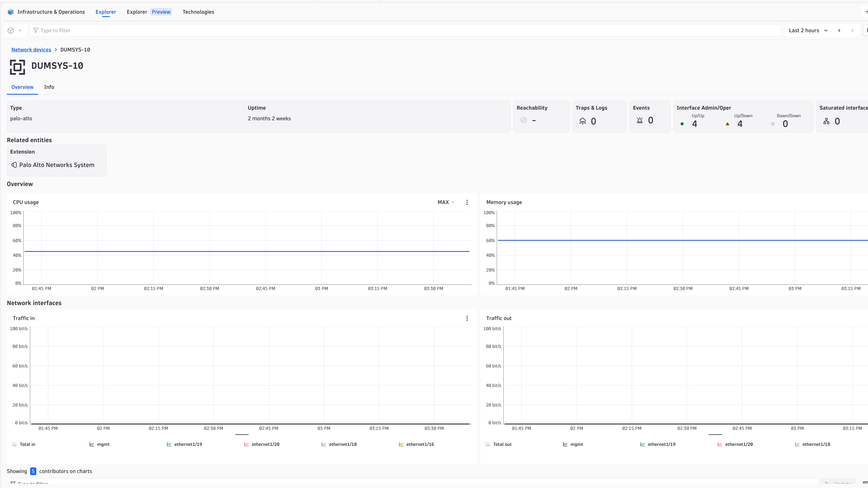Click the Up/Up count 4
The height and width of the screenshot is (488, 868).
pos(695,124)
